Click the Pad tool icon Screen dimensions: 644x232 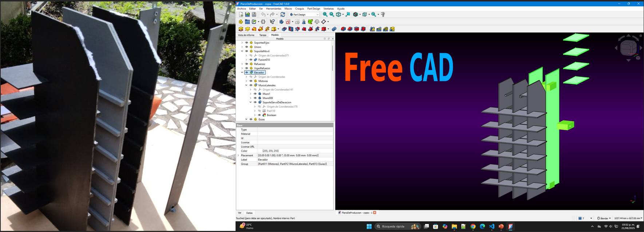pyautogui.click(x=241, y=29)
